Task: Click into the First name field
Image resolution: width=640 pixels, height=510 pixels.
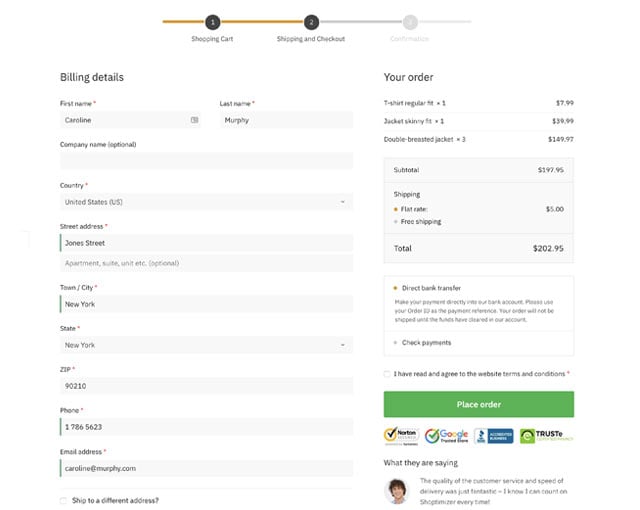Action: [x=130, y=120]
